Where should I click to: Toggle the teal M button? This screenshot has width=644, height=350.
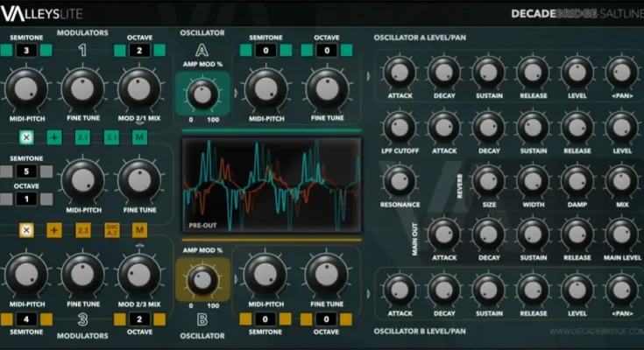tap(138, 137)
